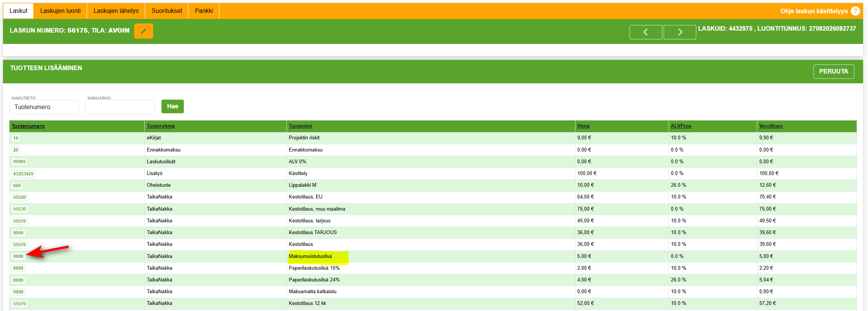Open the Suoritukset tab

167,11
